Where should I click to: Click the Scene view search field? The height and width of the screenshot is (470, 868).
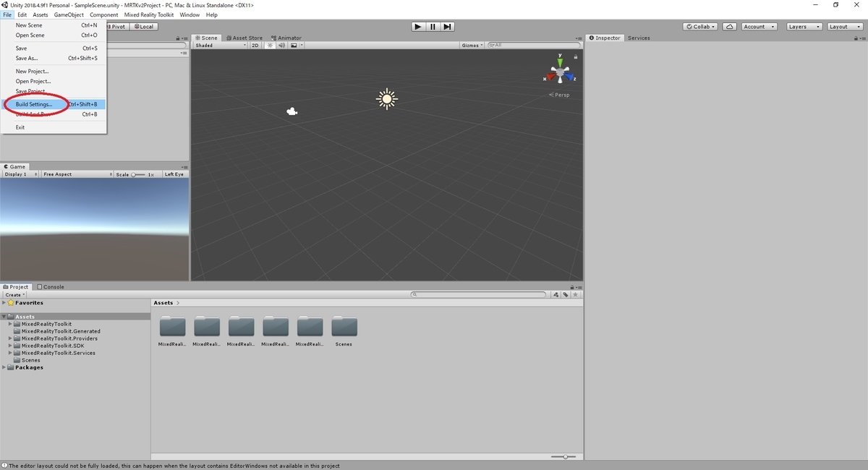tap(534, 45)
